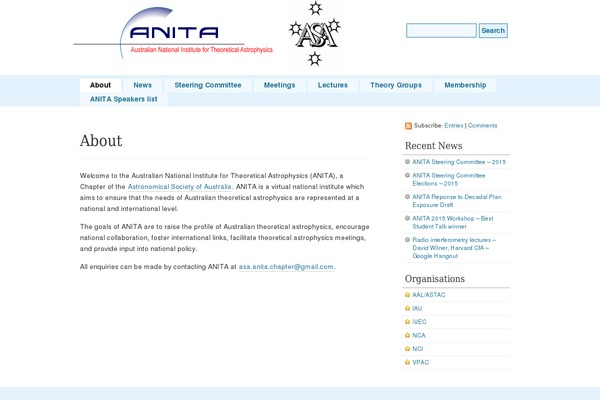This screenshot has height=400, width=600.
Task: Click the star icon beside iVEC
Action: pyautogui.click(x=408, y=322)
